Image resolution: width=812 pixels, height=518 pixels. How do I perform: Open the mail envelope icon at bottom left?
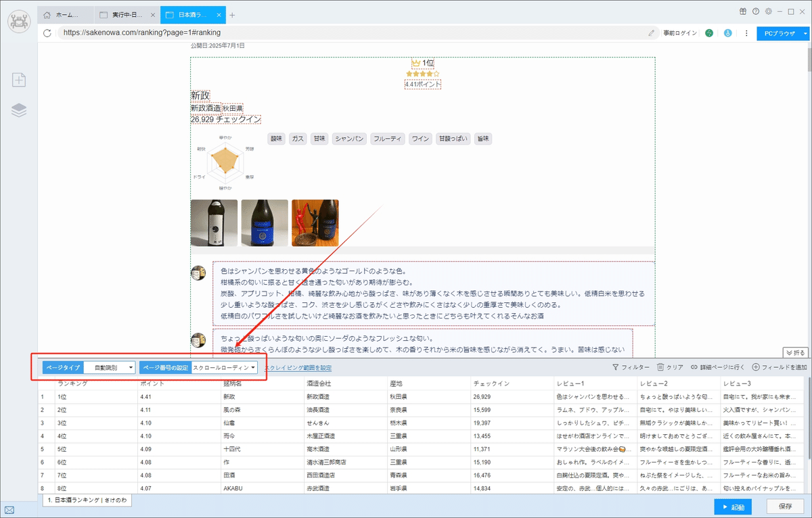click(9, 509)
